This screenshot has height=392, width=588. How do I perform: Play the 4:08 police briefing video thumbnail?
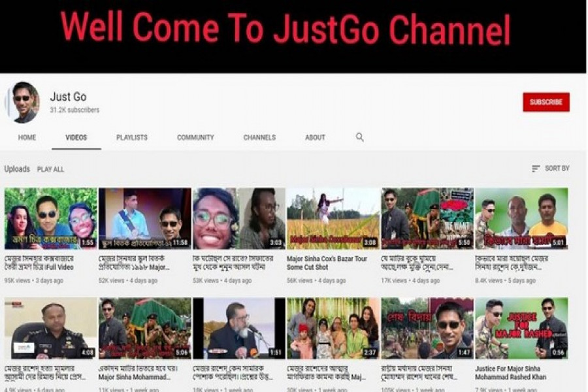point(51,328)
